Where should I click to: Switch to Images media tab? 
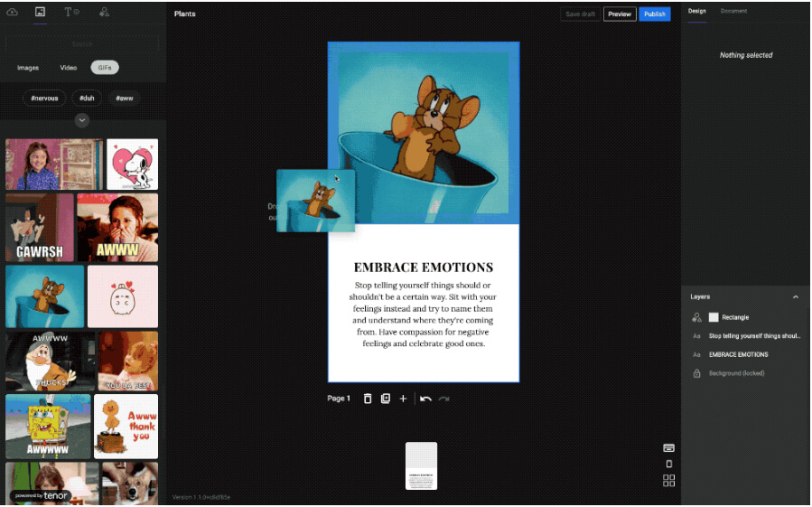[x=28, y=68]
